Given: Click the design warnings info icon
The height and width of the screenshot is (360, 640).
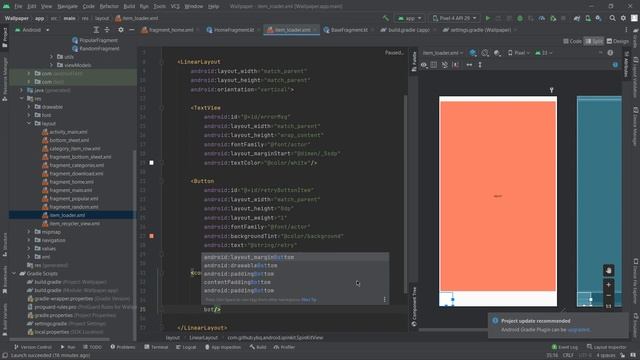Looking at the screenshot, I should click(610, 53).
